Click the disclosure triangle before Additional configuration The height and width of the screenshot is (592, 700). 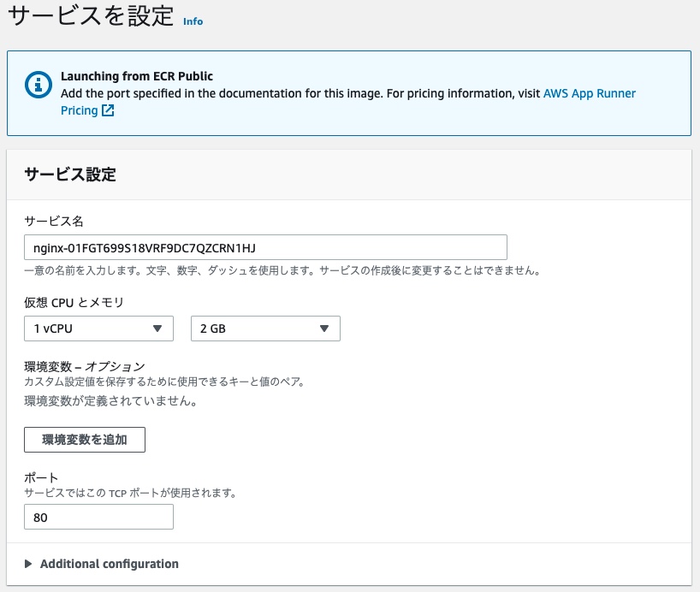(27, 563)
